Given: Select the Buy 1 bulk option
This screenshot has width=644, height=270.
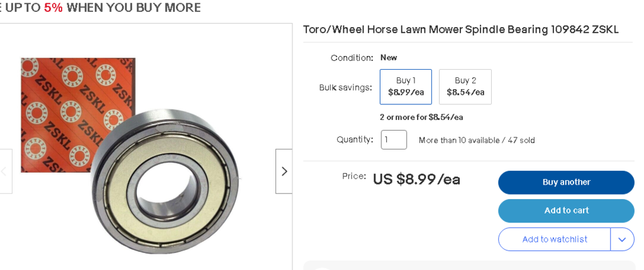Looking at the screenshot, I should click(x=406, y=87).
